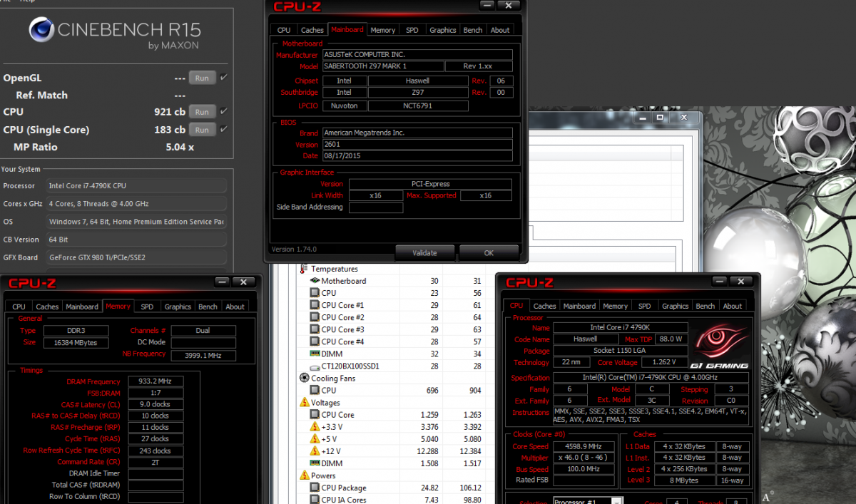Image resolution: width=856 pixels, height=504 pixels.
Task: Open the SPD tab in CPU-Z Mainboard window
Action: [x=412, y=30]
